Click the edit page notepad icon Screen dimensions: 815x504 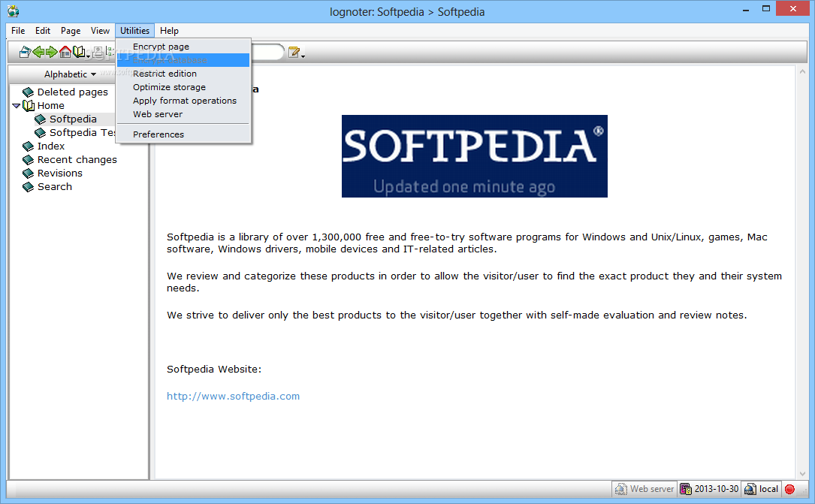coord(294,52)
